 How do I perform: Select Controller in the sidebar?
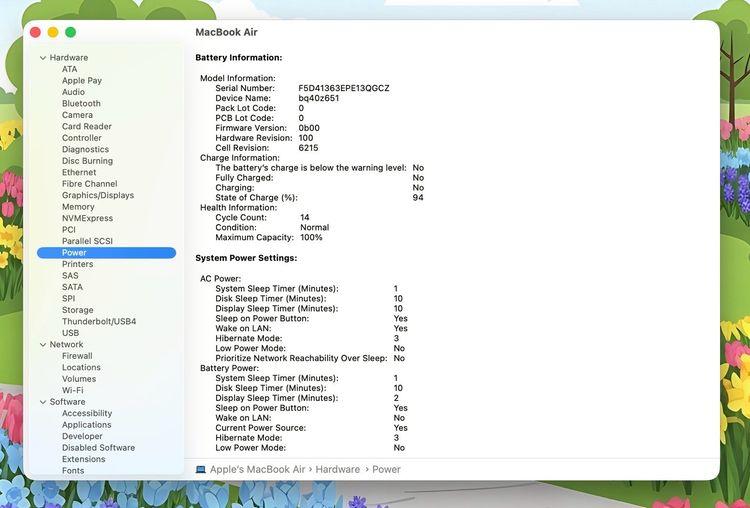click(82, 138)
